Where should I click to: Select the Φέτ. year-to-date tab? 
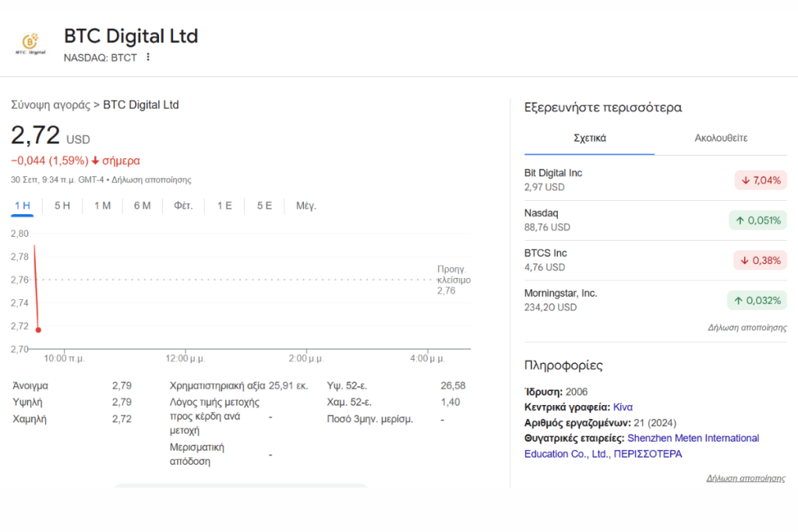point(183,206)
